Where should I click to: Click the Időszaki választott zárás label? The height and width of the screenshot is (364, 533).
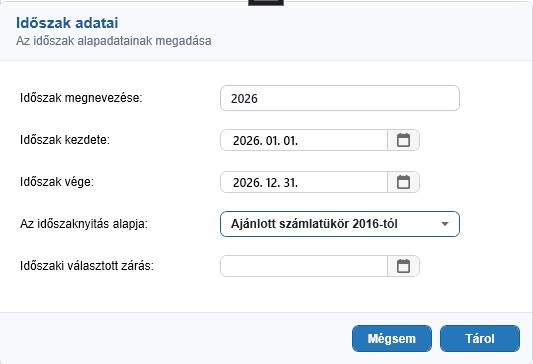(87, 266)
